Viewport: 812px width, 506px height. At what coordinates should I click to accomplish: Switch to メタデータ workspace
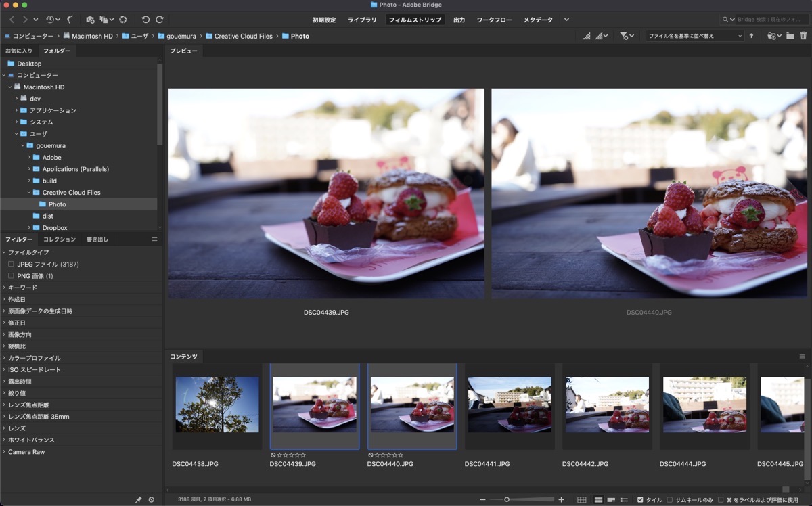click(x=538, y=20)
